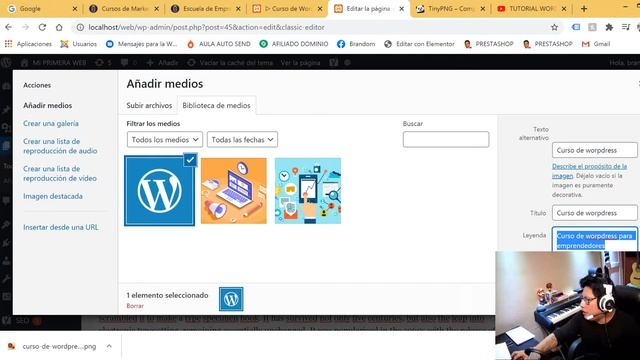The image size is (640, 360).
Task: Switch to Cursos de Marketing tab
Action: click(x=123, y=9)
